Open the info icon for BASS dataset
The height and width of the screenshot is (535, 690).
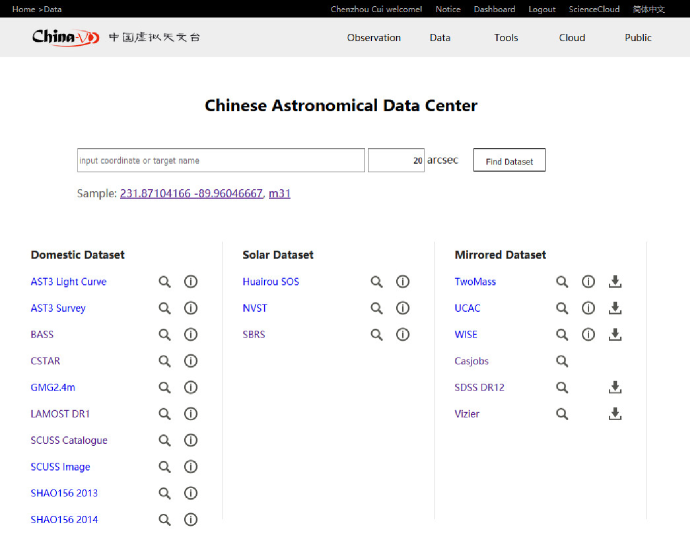(x=191, y=335)
